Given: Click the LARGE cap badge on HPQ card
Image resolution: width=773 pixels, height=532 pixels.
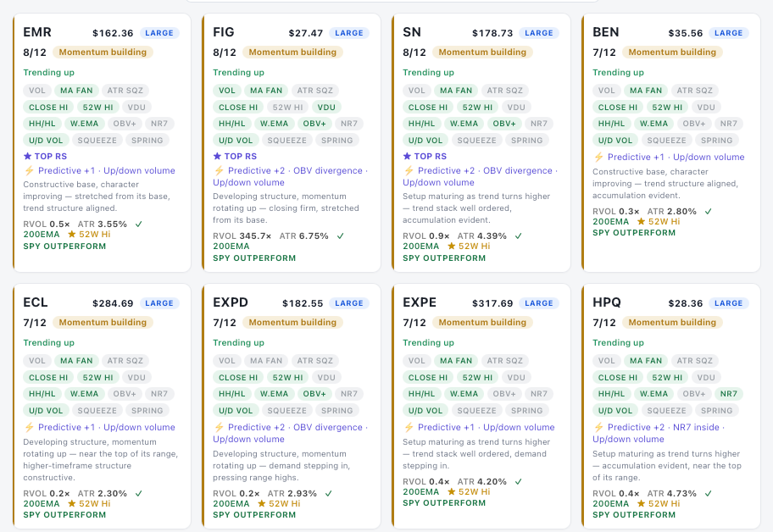Looking at the screenshot, I should coord(729,303).
